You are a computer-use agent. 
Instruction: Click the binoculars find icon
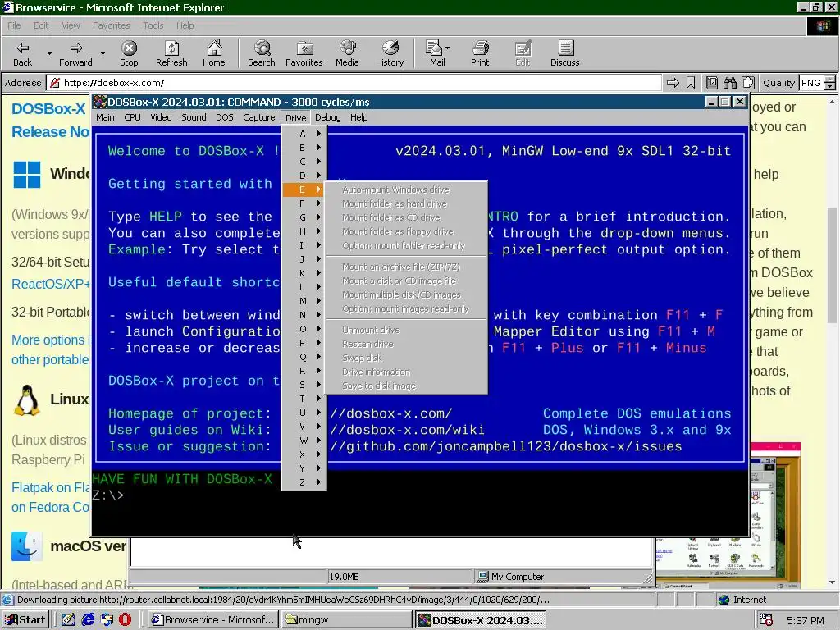pyautogui.click(x=729, y=83)
